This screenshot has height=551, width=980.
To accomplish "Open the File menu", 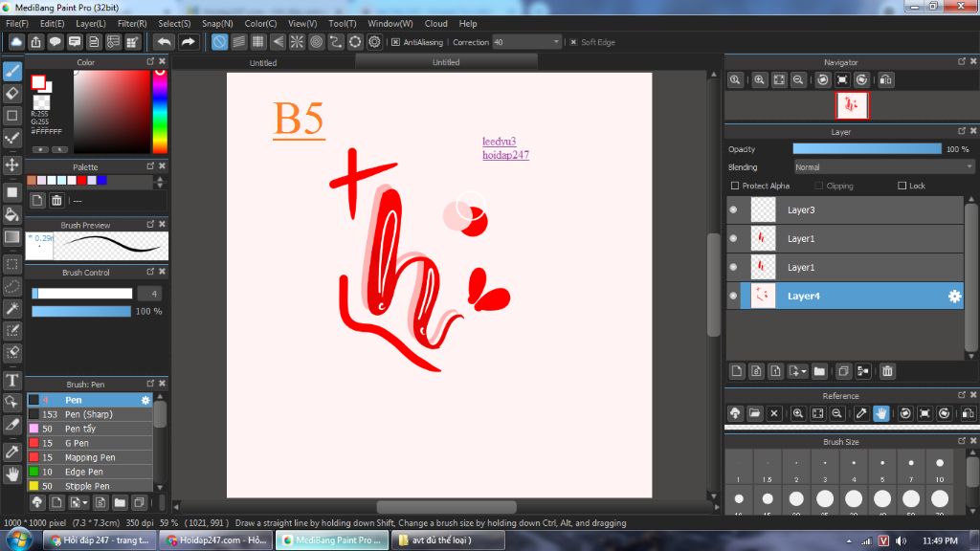I will pyautogui.click(x=17, y=24).
